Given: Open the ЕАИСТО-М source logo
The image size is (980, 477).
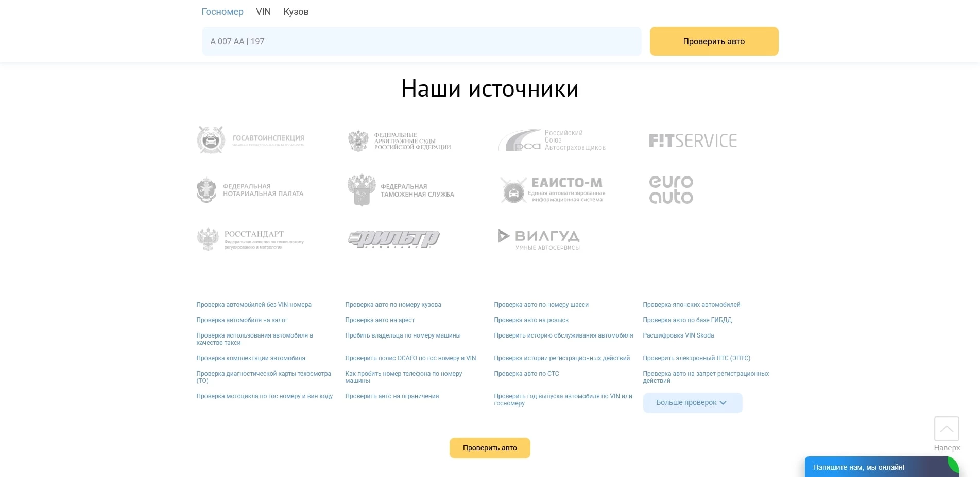Looking at the screenshot, I should 552,189.
